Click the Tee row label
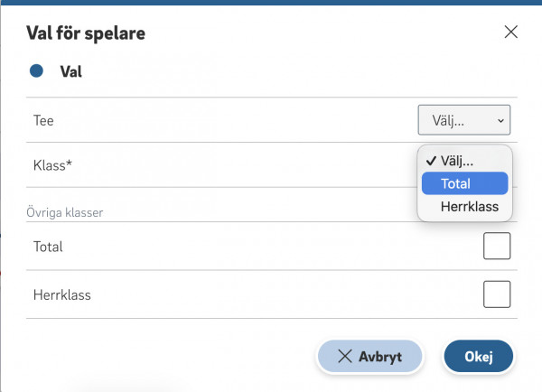 pos(44,119)
